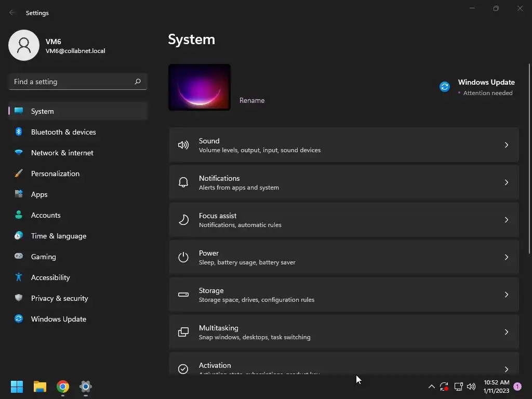
Task: Click the Find a setting search box
Action: (78, 82)
